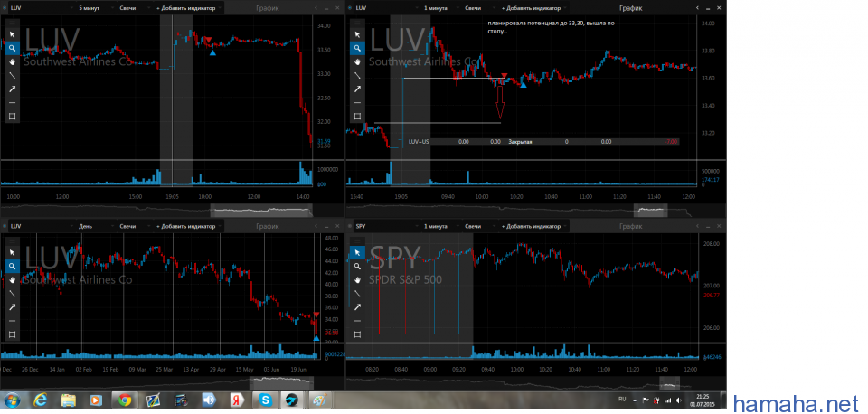
Task: Select trend line tool in SPY chart
Action: (358, 294)
